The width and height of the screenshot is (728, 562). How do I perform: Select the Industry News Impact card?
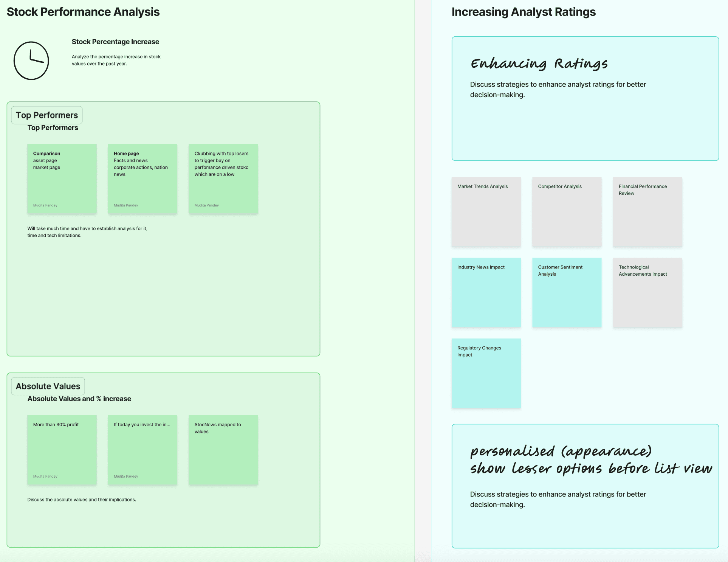point(486,292)
